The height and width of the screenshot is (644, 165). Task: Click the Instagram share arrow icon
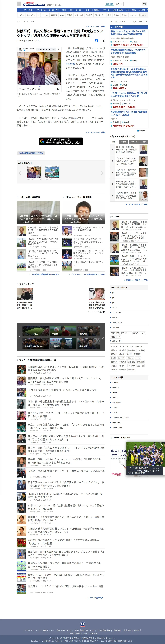point(39,89)
